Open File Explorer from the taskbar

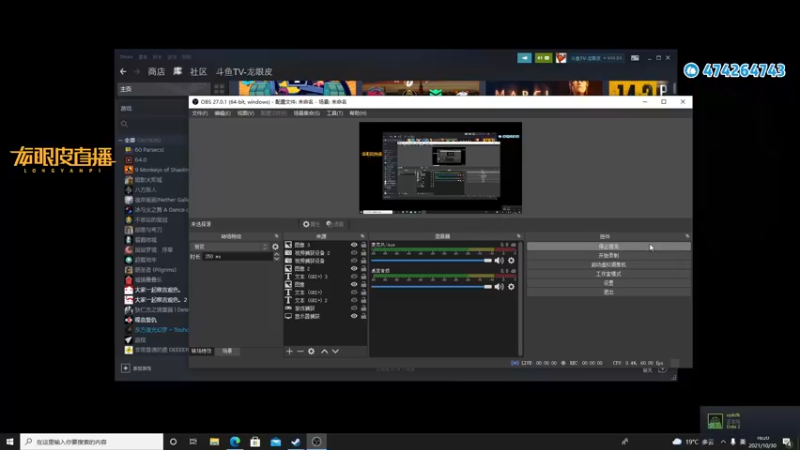(x=214, y=441)
